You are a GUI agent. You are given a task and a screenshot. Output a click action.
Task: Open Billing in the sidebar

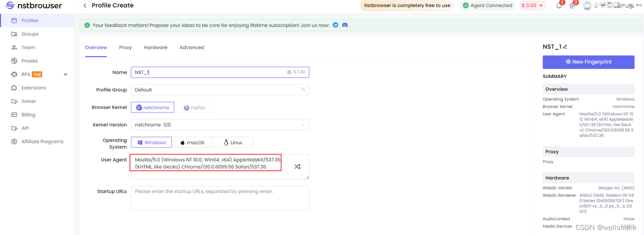(x=36, y=114)
